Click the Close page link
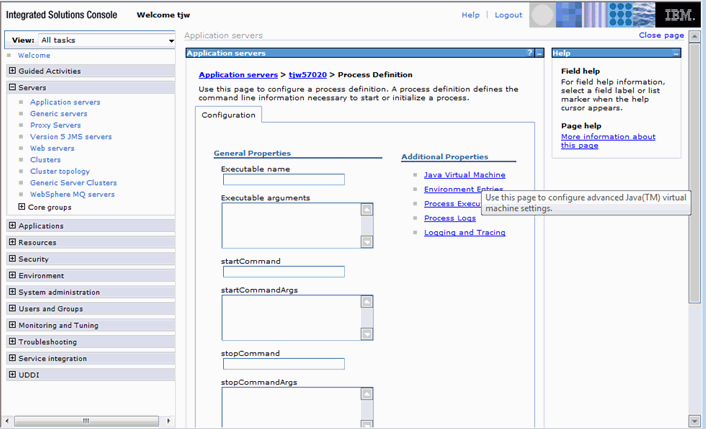This screenshot has height=429, width=706. point(661,35)
